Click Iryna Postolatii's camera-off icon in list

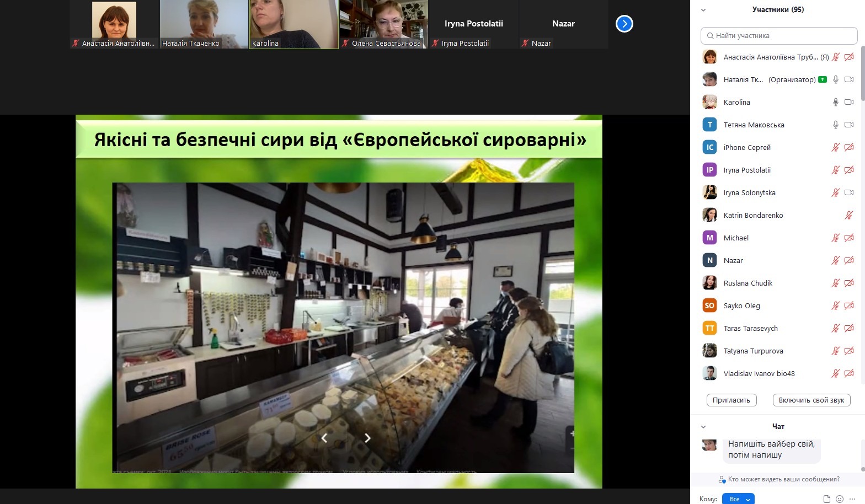(x=849, y=170)
